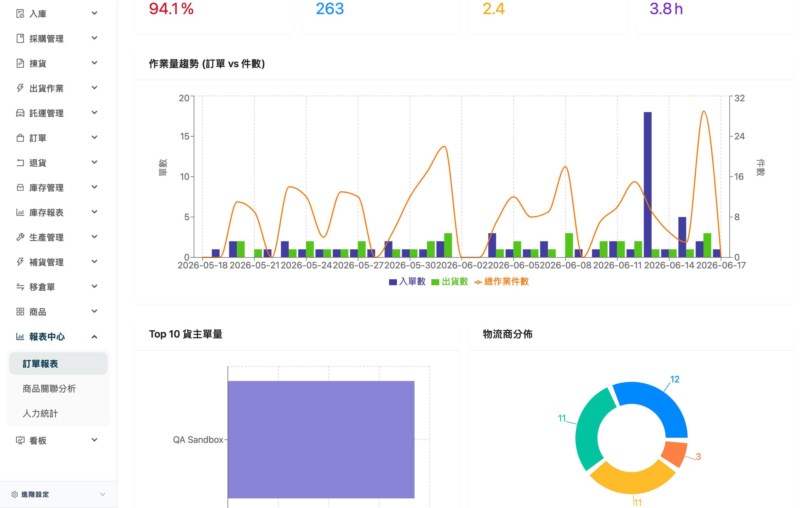This screenshot has width=812, height=508.
Task: Expand the 揀貨 chevron
Action: (x=95, y=63)
